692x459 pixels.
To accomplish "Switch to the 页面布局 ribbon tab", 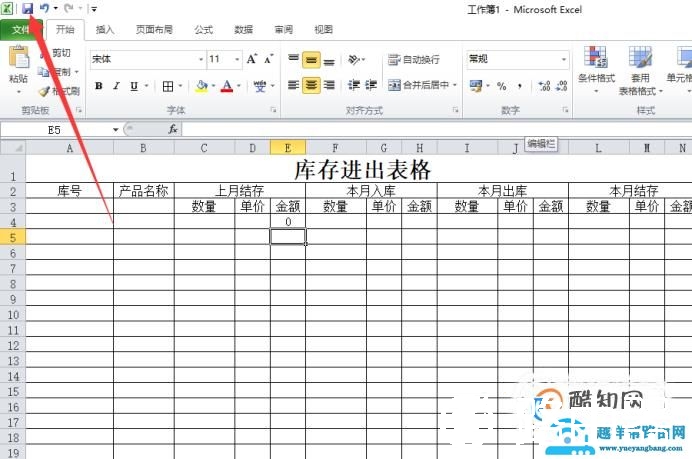I will (154, 30).
